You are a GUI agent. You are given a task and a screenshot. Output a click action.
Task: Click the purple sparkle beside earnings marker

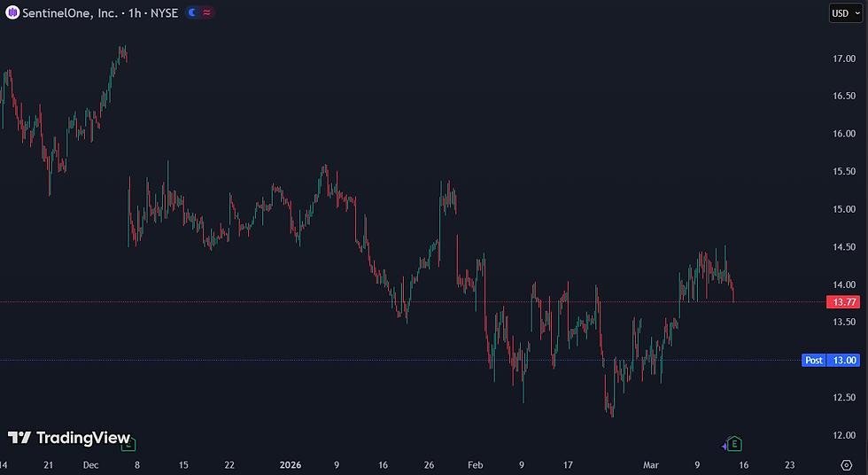[725, 447]
